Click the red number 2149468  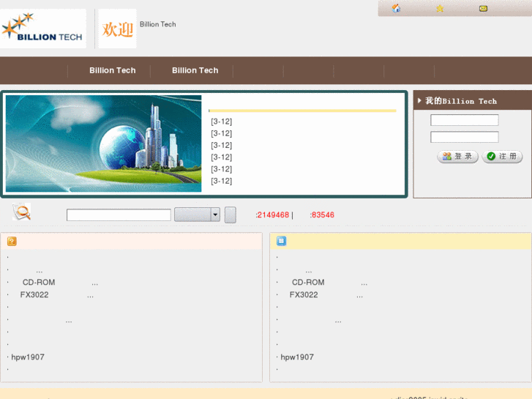tap(273, 215)
